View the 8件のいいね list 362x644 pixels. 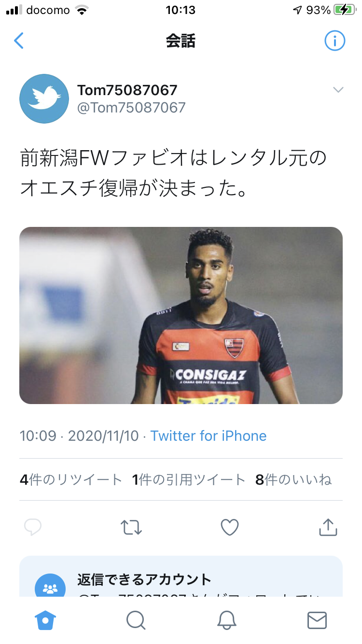294,479
